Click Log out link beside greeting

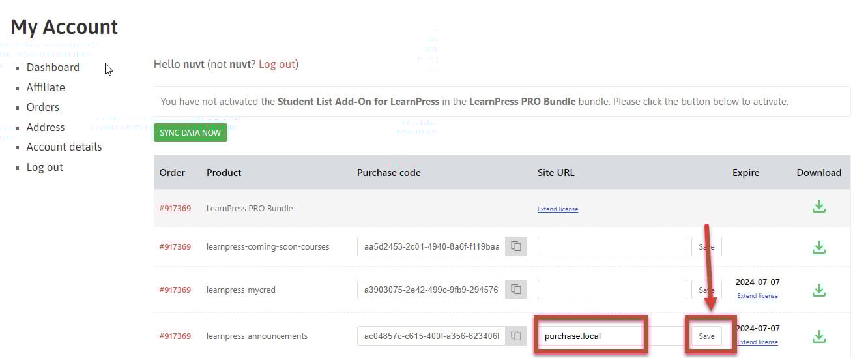click(277, 64)
